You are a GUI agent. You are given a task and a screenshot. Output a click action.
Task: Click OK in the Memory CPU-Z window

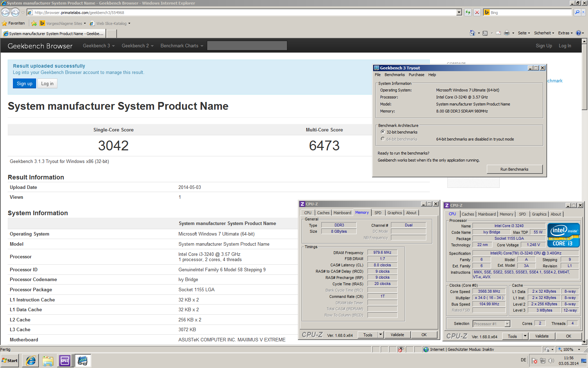click(424, 335)
